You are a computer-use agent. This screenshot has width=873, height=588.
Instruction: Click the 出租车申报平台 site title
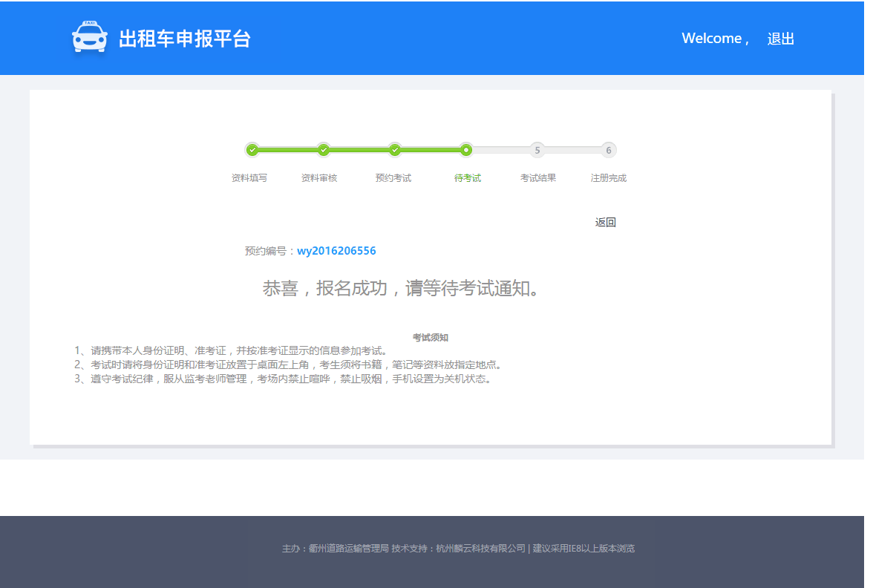pyautogui.click(x=185, y=39)
